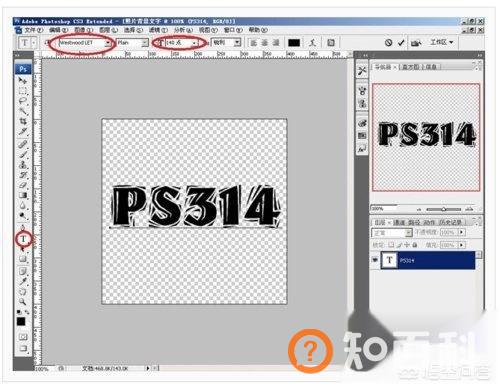
Task: Open the Create Warped Text dialog
Action: tap(313, 43)
